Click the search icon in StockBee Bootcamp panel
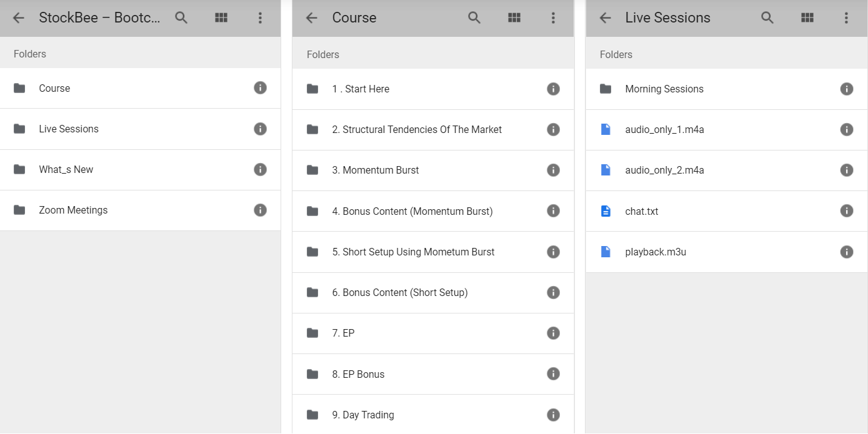 pos(181,18)
